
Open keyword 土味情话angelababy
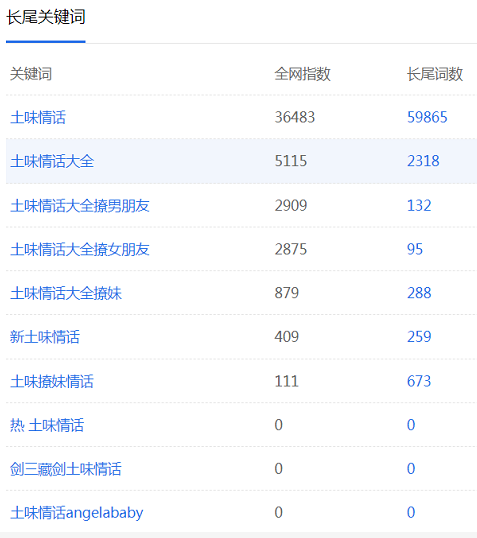click(x=77, y=513)
